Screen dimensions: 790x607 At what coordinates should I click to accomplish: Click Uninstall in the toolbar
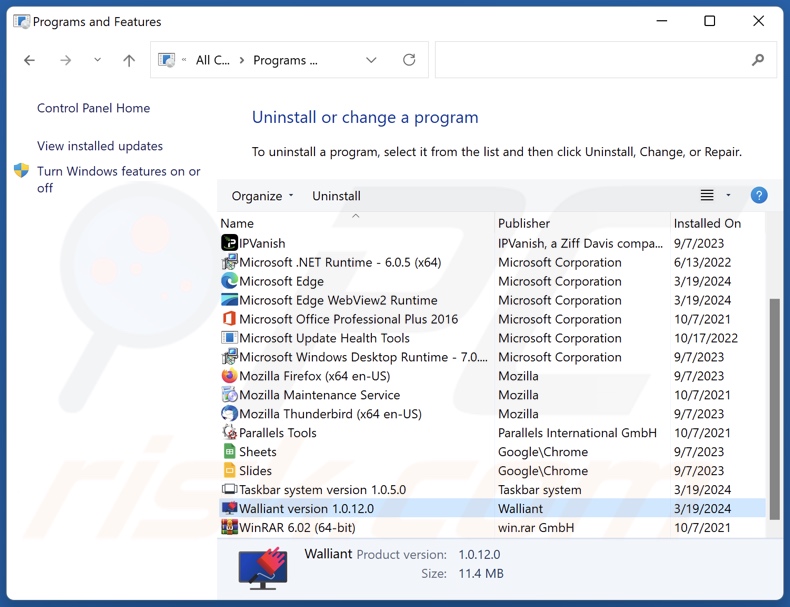336,196
